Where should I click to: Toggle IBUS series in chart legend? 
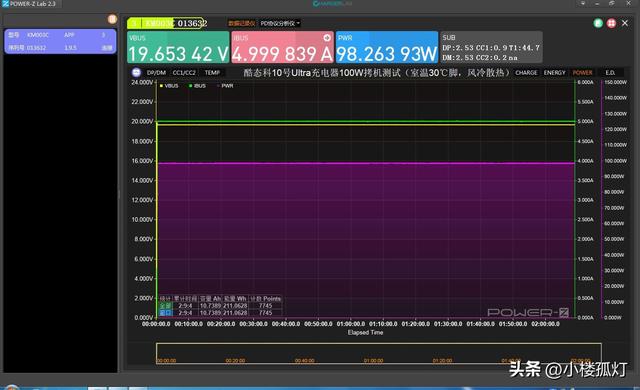[198, 86]
